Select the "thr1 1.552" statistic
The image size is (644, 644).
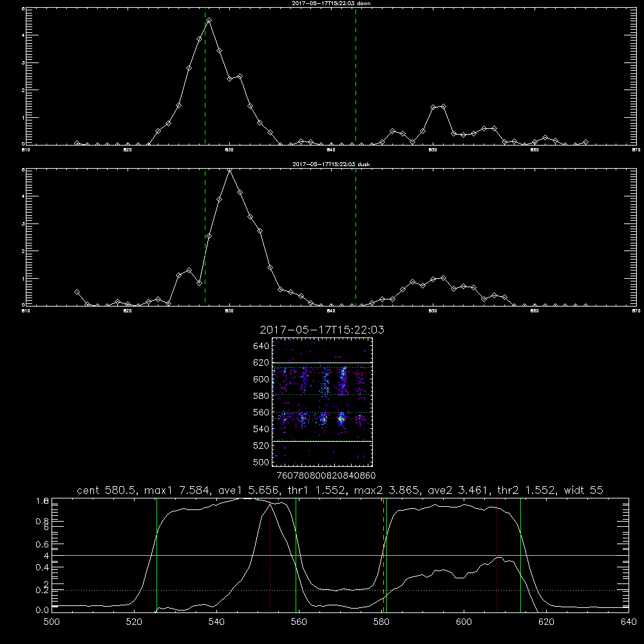(x=317, y=490)
